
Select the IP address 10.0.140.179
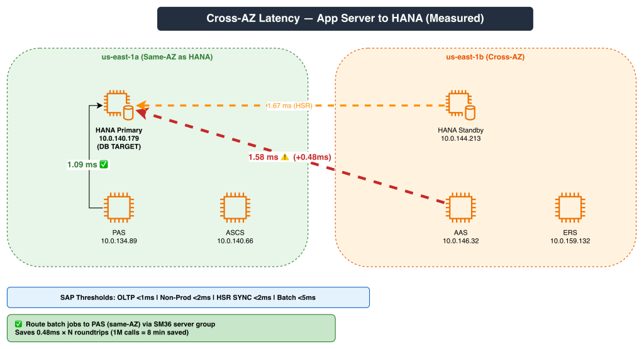(x=119, y=138)
